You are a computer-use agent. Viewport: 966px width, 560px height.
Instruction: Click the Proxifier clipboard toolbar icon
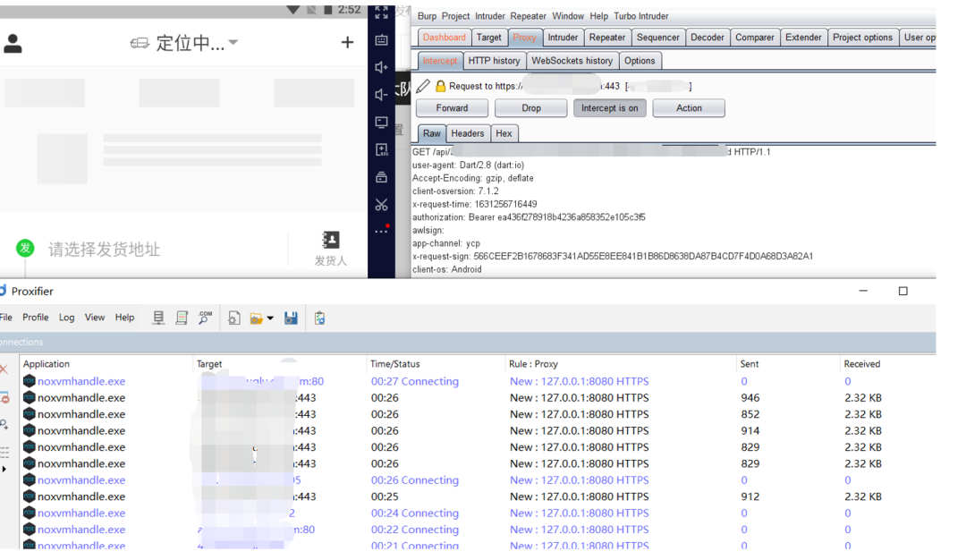tap(319, 318)
